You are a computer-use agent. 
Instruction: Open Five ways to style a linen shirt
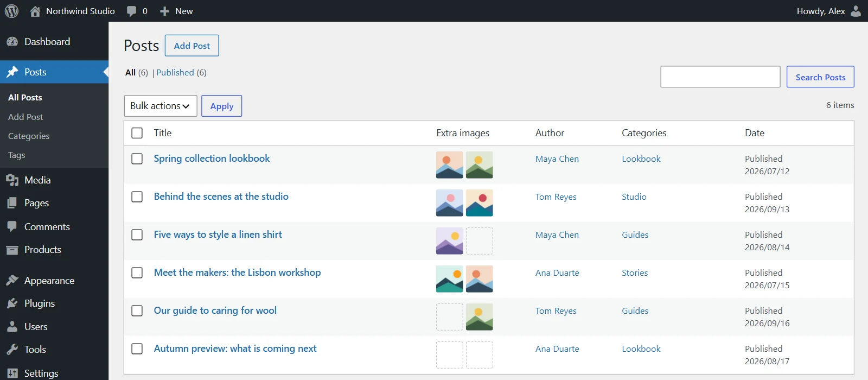click(x=218, y=235)
